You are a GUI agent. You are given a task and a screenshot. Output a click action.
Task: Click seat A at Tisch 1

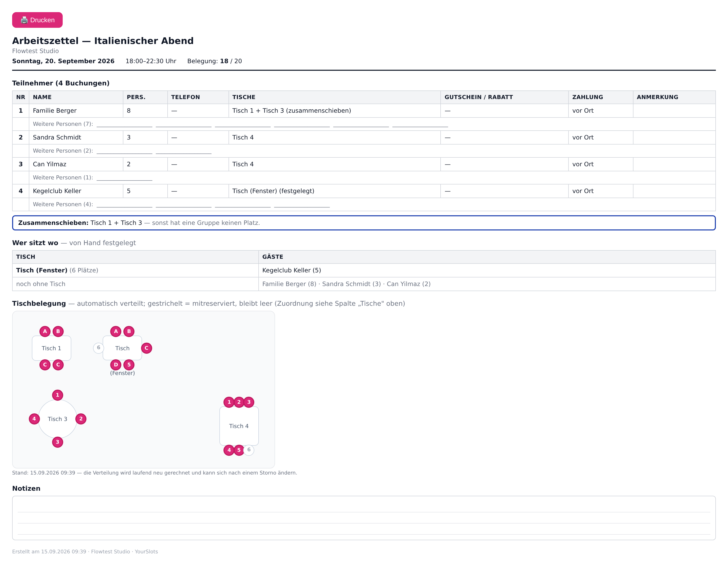pos(45,331)
